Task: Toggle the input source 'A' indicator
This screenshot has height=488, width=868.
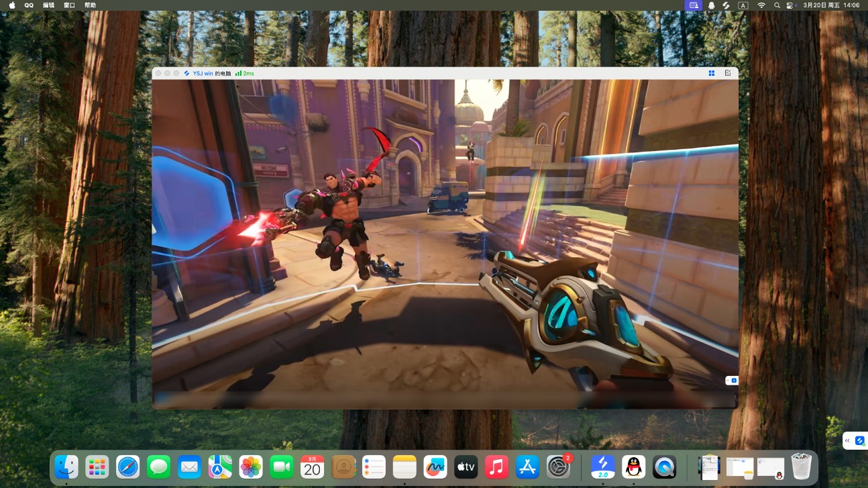Action: tap(743, 5)
